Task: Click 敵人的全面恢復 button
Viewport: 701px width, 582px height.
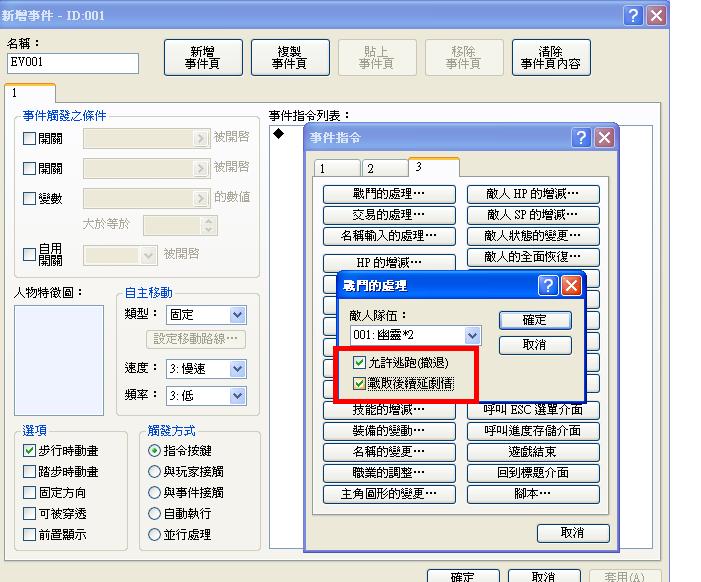Action: (x=533, y=257)
